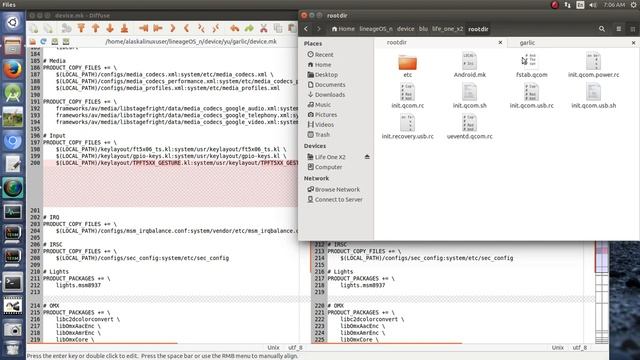Jump to Last Difference in Diffuse
Viewport: 640px width, 360px height.
coord(124,28)
